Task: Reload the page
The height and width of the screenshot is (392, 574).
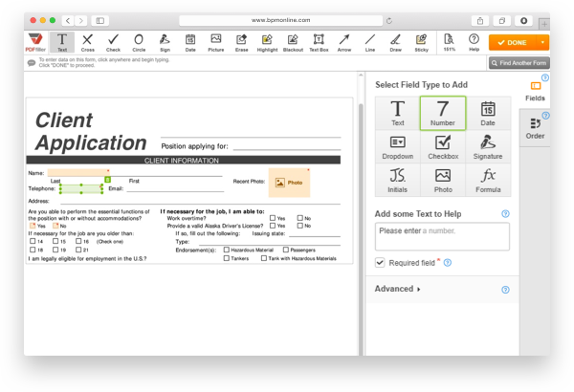Action: pyautogui.click(x=389, y=20)
